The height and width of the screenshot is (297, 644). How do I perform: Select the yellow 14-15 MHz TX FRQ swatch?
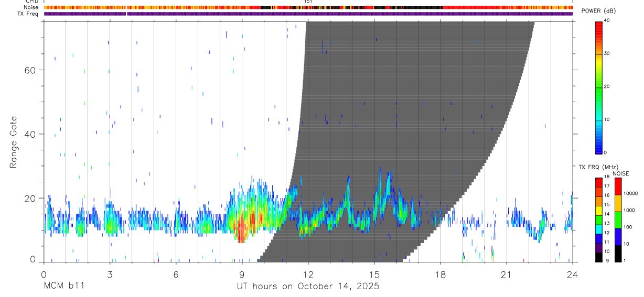point(598,210)
